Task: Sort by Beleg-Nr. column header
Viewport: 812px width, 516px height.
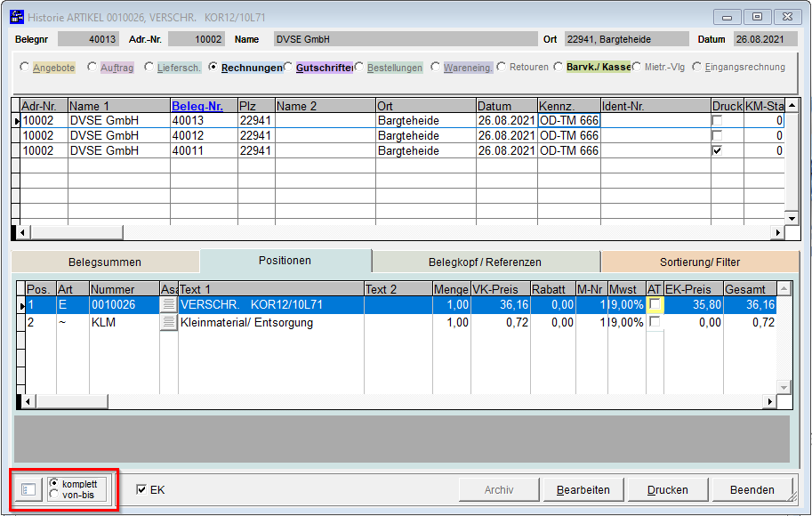Action: click(204, 106)
